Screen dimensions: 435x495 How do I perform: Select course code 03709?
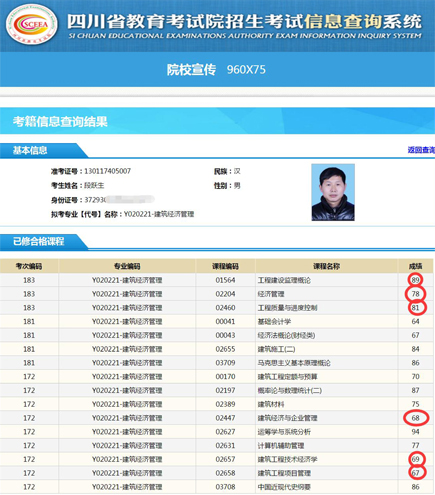click(225, 363)
